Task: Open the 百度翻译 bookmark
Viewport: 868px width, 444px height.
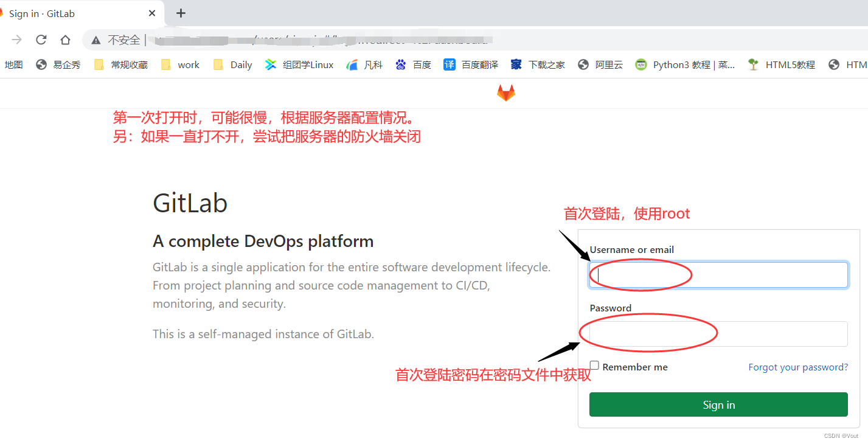Action: click(471, 64)
